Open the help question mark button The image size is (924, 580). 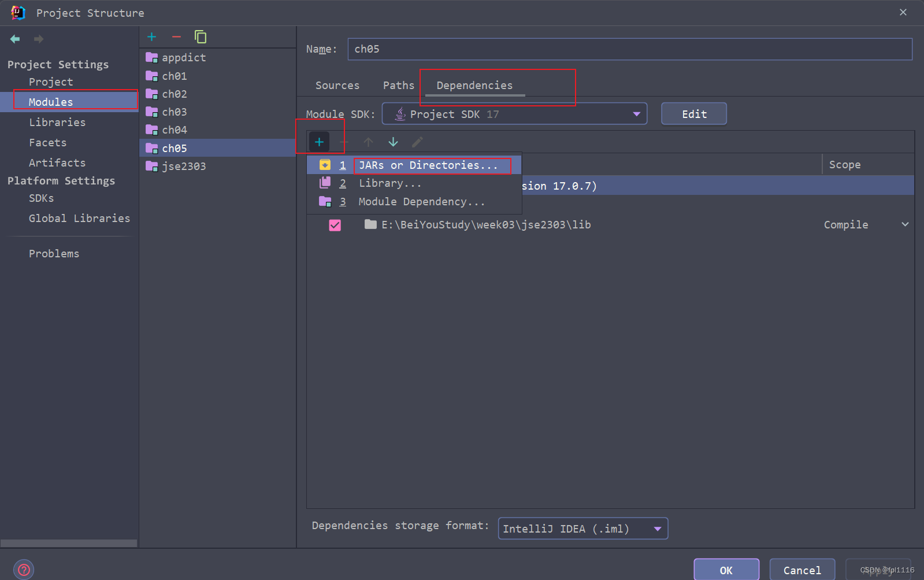pos(24,570)
